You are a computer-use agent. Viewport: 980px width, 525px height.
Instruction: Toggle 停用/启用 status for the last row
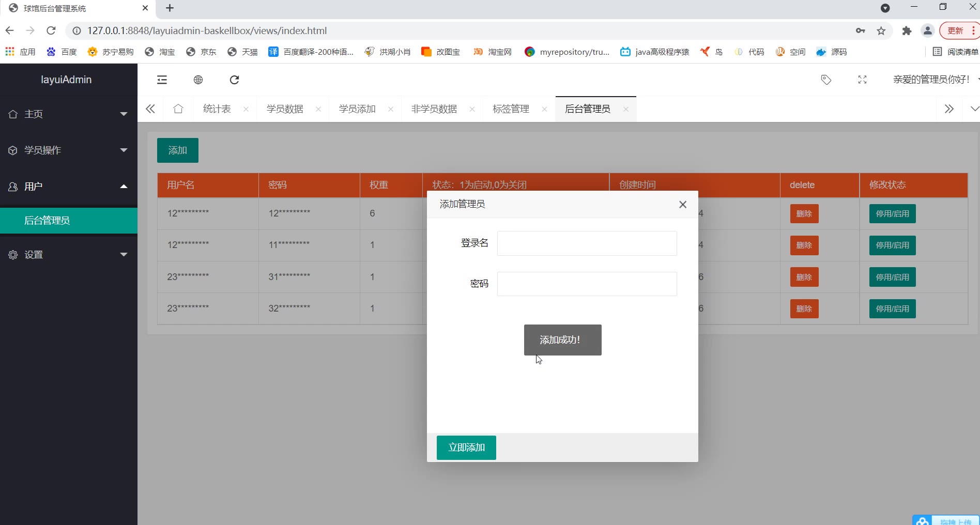[x=892, y=309]
